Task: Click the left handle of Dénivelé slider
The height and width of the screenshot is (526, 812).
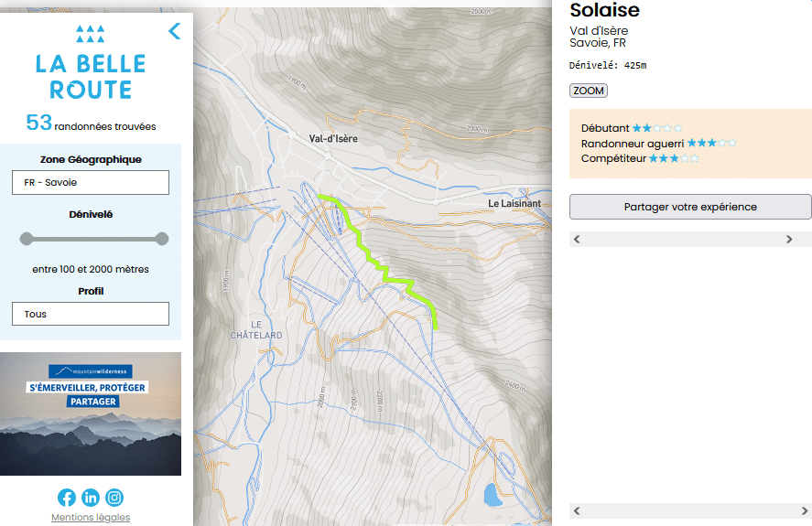Action: [x=27, y=239]
